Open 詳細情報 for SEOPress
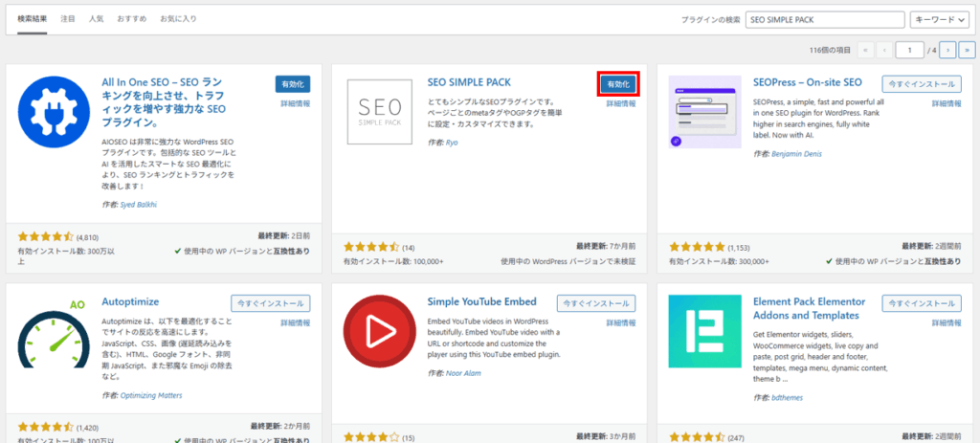 947,103
